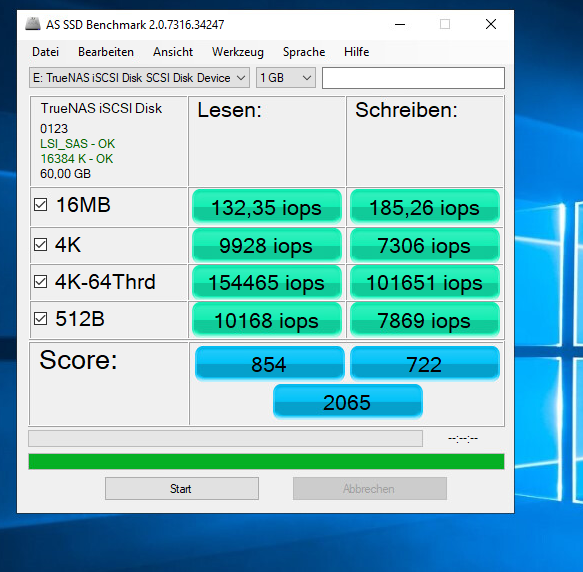Click the 4K read result 9928 iops
This screenshot has width=583, height=572.
point(267,245)
